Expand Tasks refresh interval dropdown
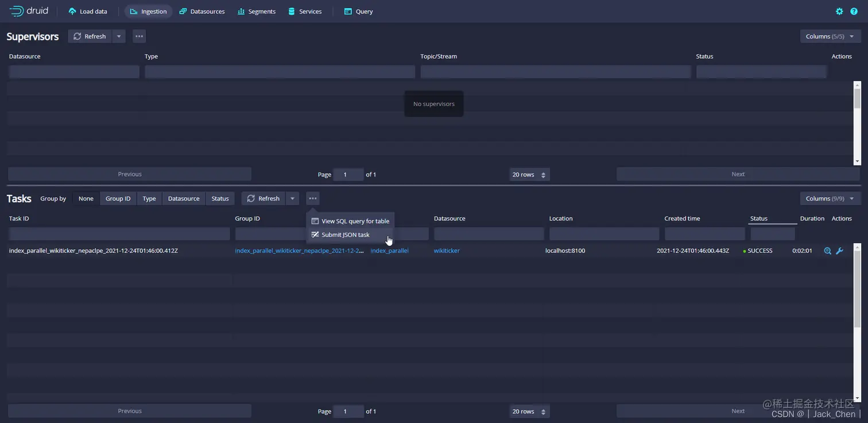Viewport: 868px width, 423px height. pos(292,198)
